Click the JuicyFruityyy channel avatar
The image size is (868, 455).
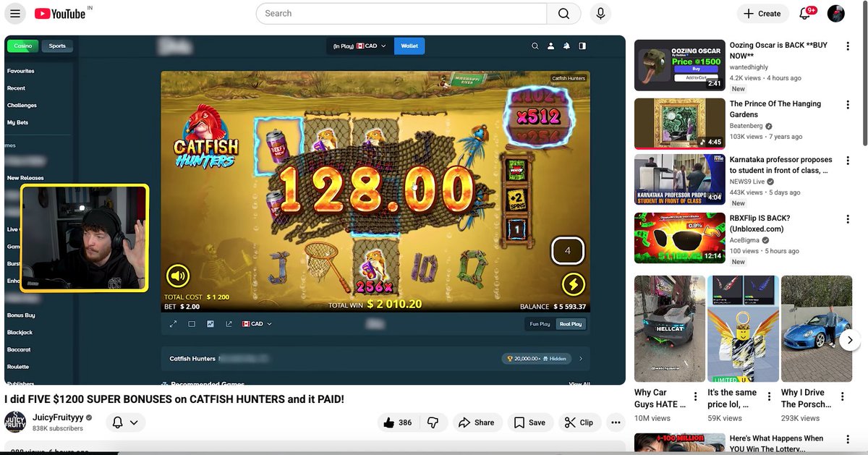point(15,422)
